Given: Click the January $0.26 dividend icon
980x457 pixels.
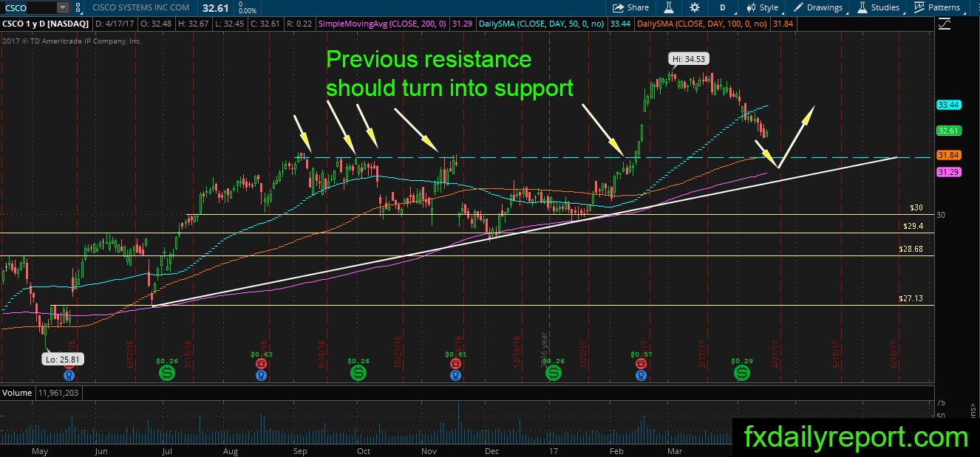Looking at the screenshot, I should pyautogui.click(x=554, y=374).
